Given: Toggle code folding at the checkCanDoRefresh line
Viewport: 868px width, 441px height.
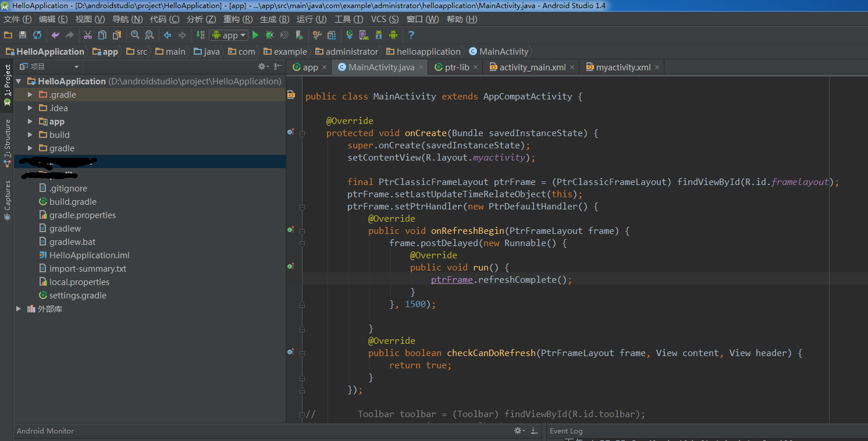Looking at the screenshot, I should (x=303, y=353).
